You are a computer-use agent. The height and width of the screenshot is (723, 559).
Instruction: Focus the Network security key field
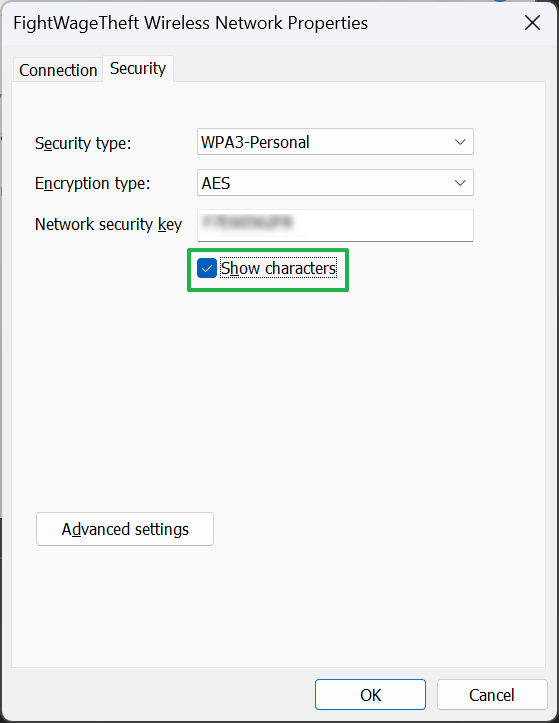(335, 225)
